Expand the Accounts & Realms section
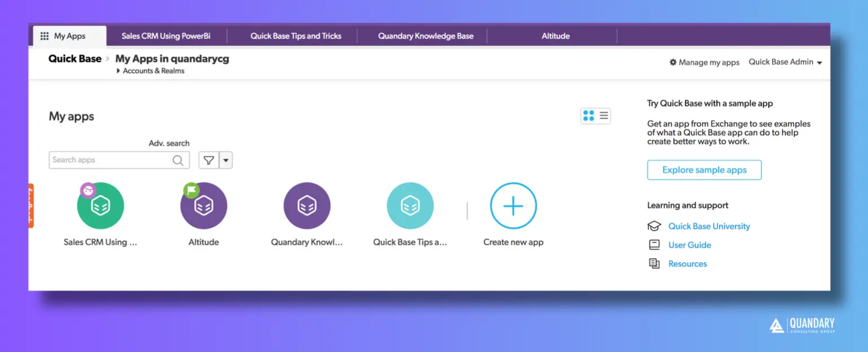 (x=118, y=71)
